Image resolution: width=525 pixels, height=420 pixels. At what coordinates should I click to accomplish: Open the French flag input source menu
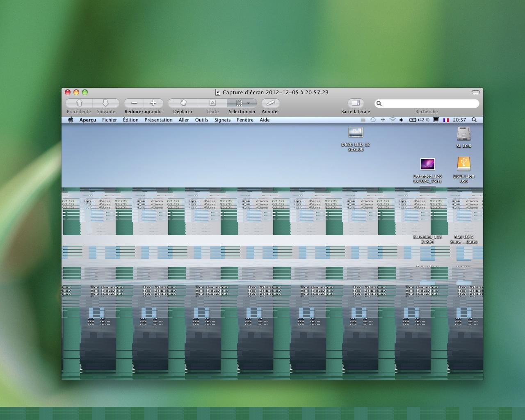pos(446,120)
